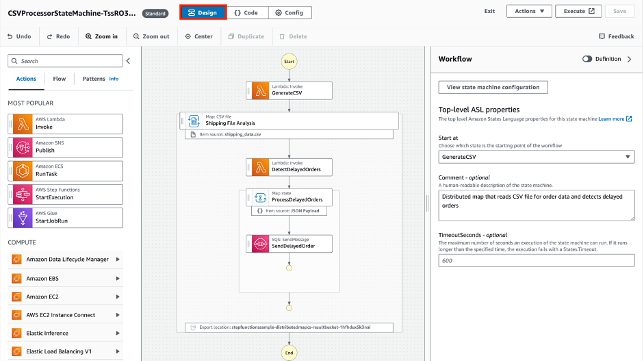Click the Execute button
This screenshot has width=644, height=361.
(578, 11)
